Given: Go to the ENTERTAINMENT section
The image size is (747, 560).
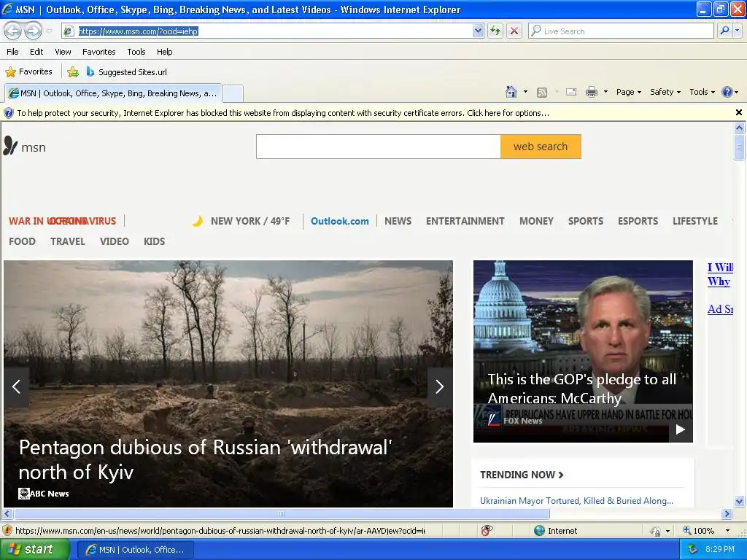Looking at the screenshot, I should (465, 221).
